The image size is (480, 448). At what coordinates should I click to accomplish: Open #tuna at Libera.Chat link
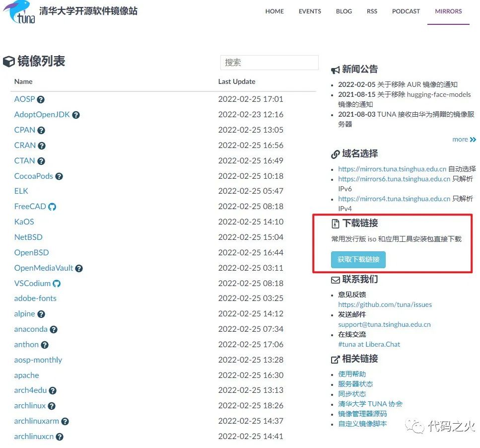(x=369, y=345)
